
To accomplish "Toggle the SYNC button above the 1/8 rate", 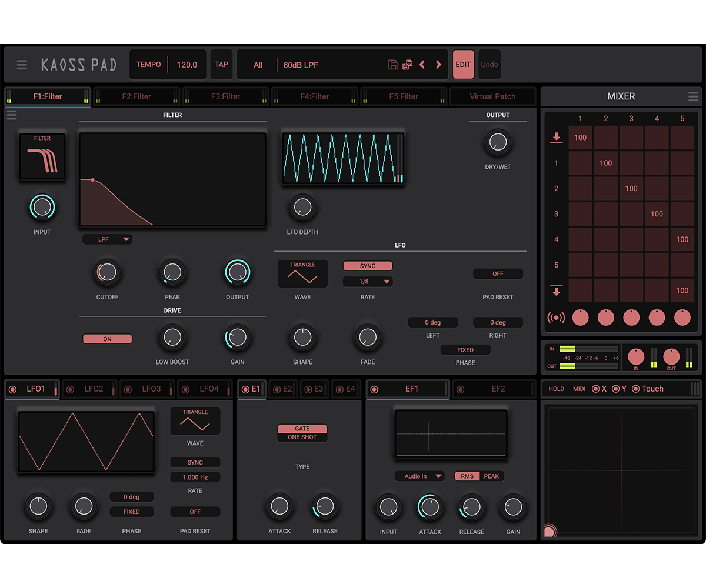I will (x=368, y=266).
